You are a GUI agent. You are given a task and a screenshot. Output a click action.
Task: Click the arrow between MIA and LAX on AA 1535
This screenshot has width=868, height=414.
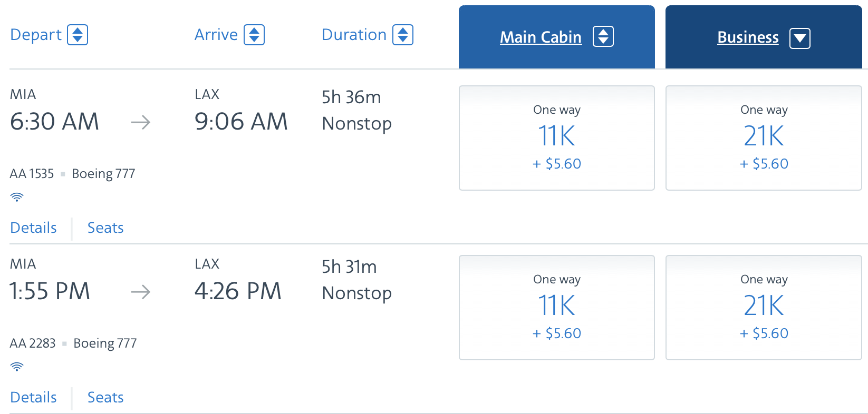tap(140, 122)
